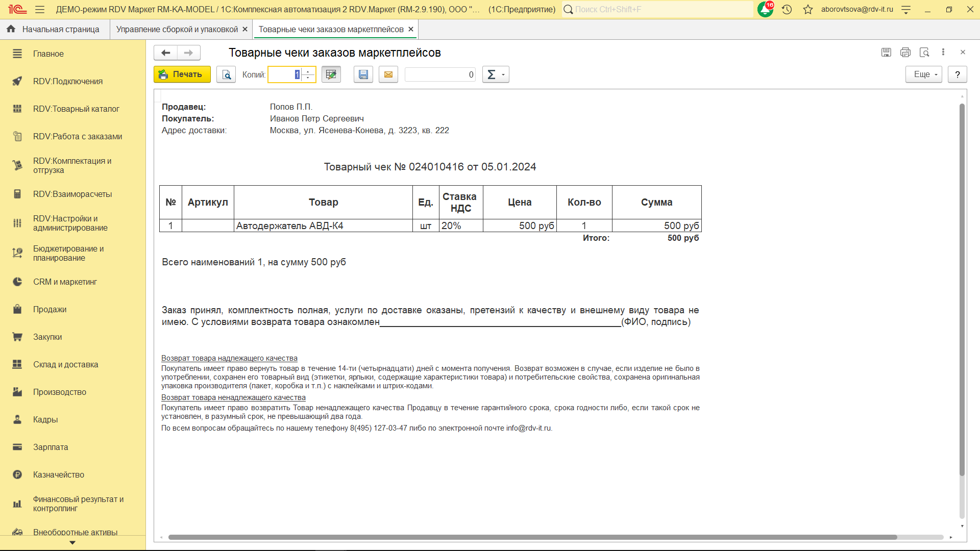
Task: Go back with the left arrow
Action: pos(165,53)
